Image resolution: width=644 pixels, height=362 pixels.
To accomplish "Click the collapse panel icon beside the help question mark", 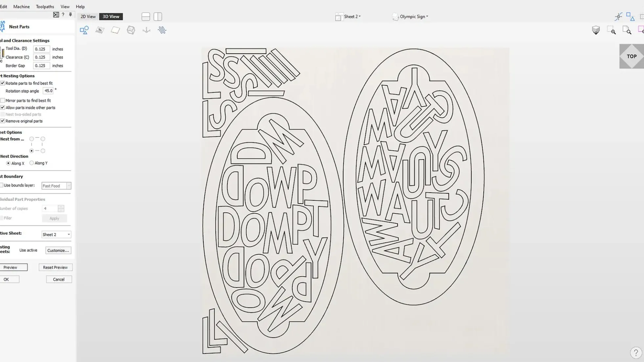I will coord(56,15).
